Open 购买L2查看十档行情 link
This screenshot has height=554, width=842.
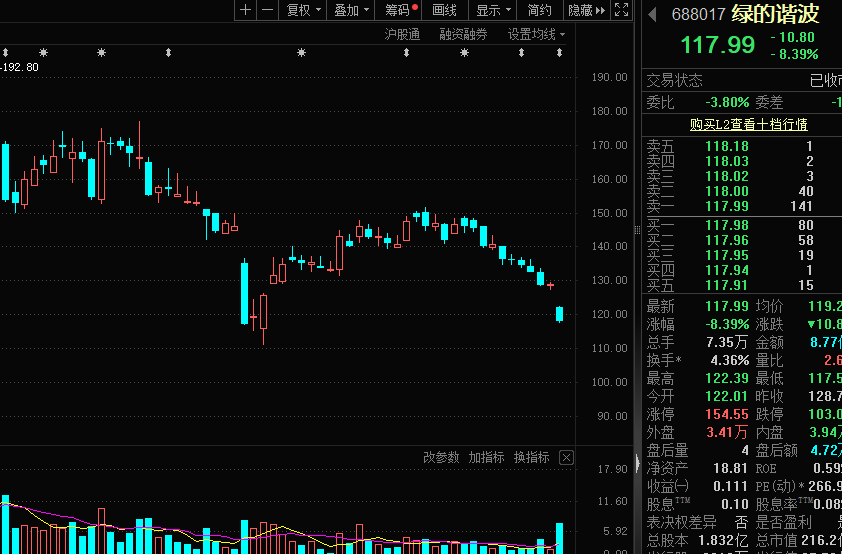click(x=749, y=125)
